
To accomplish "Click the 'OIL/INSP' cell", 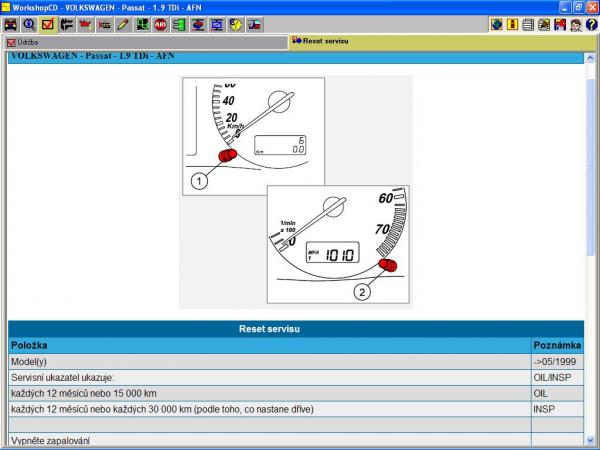I will tap(558, 378).
